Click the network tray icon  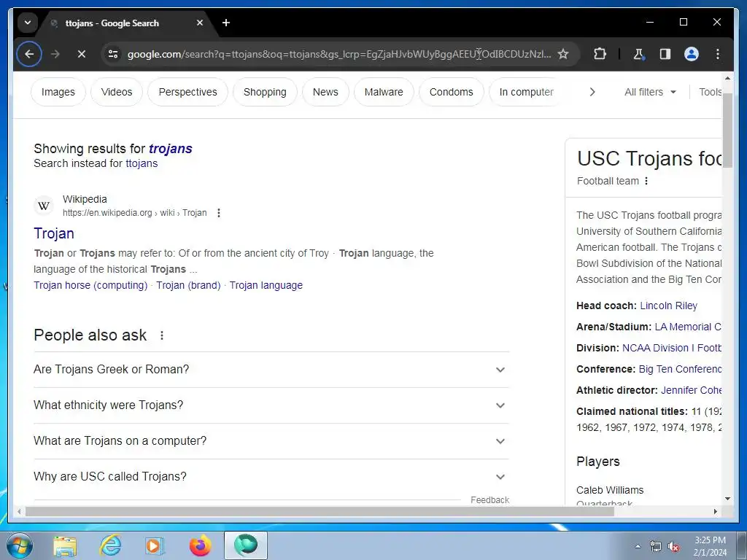pos(656,547)
